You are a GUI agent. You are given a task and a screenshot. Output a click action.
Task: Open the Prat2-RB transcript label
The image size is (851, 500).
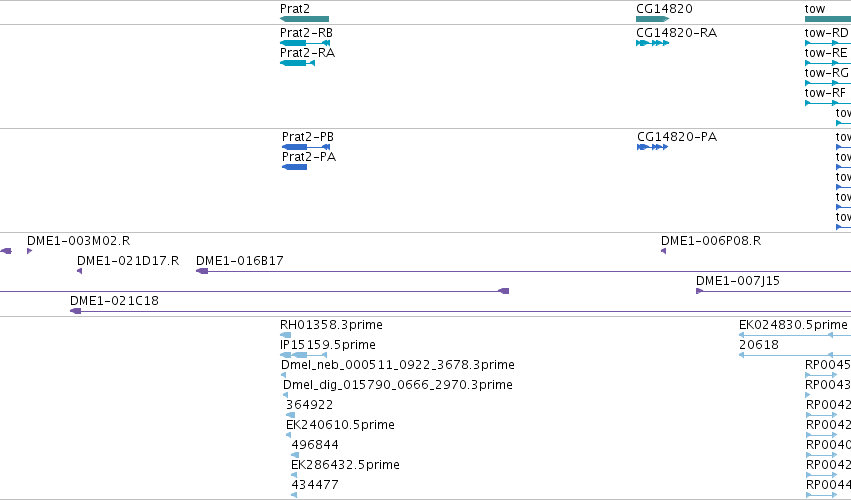pos(306,33)
